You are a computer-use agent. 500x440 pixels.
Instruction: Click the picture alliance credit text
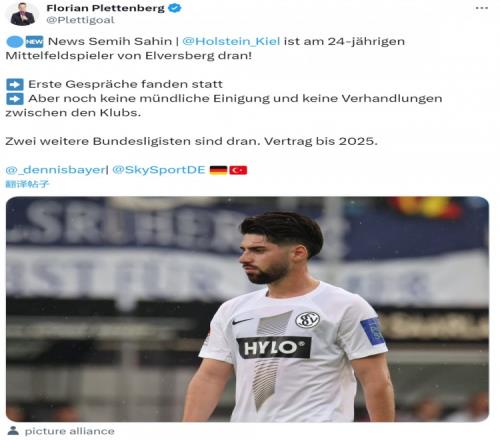(x=70, y=431)
